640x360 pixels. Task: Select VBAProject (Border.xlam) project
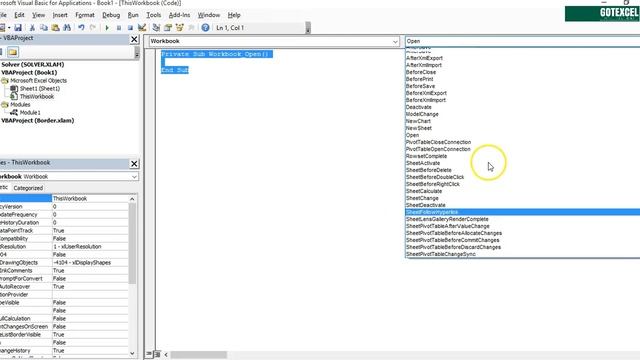(x=38, y=121)
